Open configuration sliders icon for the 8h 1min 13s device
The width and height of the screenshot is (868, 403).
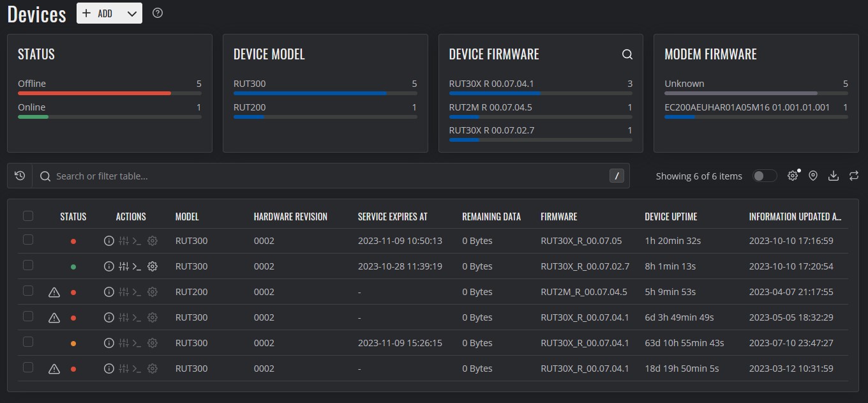tap(124, 266)
